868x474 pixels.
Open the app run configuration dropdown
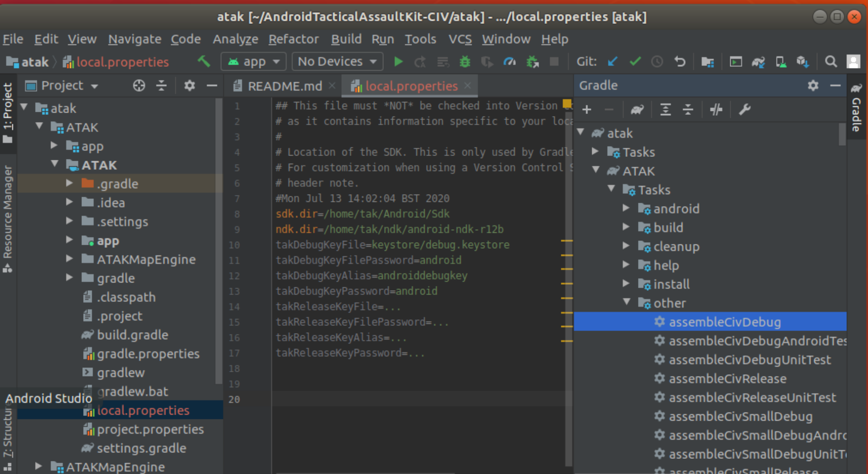tap(253, 62)
